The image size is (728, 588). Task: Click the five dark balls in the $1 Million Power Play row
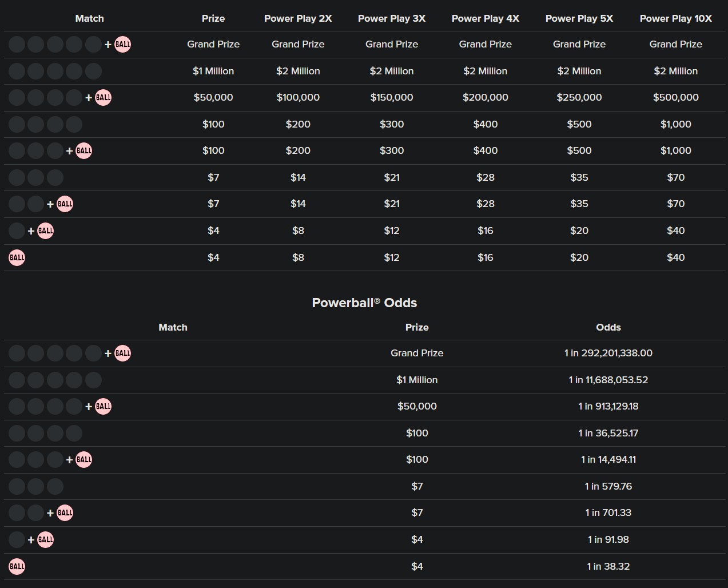click(55, 71)
